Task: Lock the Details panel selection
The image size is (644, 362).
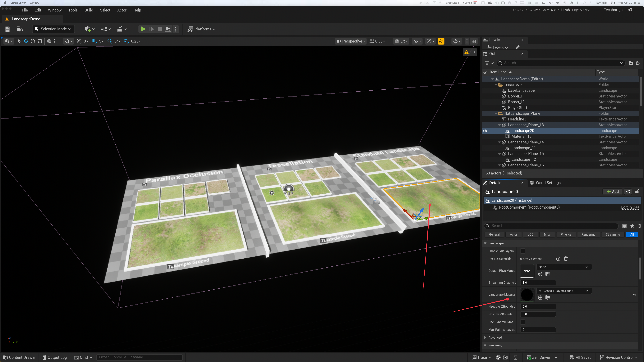Action: pos(637,192)
